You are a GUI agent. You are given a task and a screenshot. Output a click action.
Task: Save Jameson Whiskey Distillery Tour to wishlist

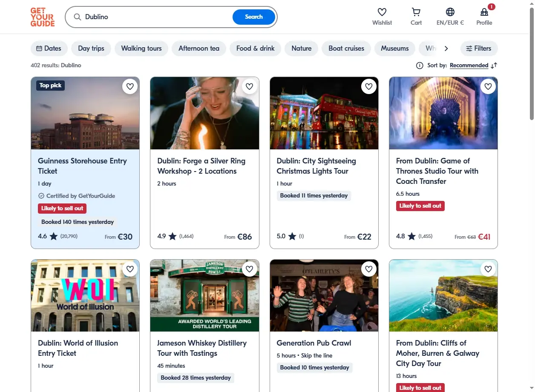250,269
